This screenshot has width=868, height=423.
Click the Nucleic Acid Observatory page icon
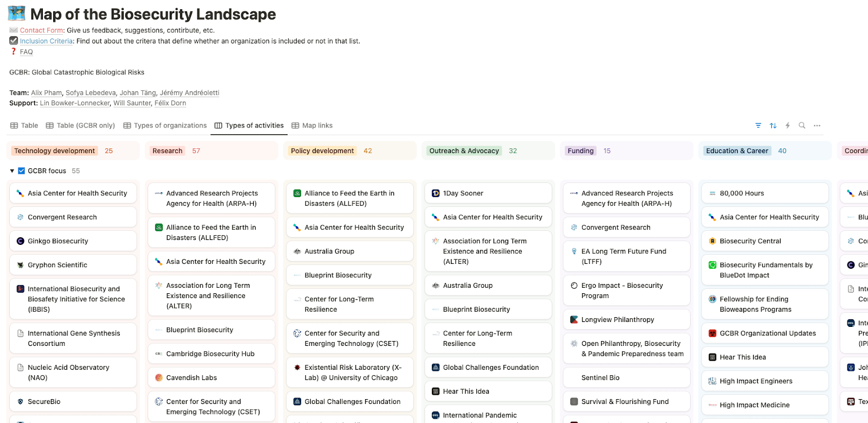21,368
